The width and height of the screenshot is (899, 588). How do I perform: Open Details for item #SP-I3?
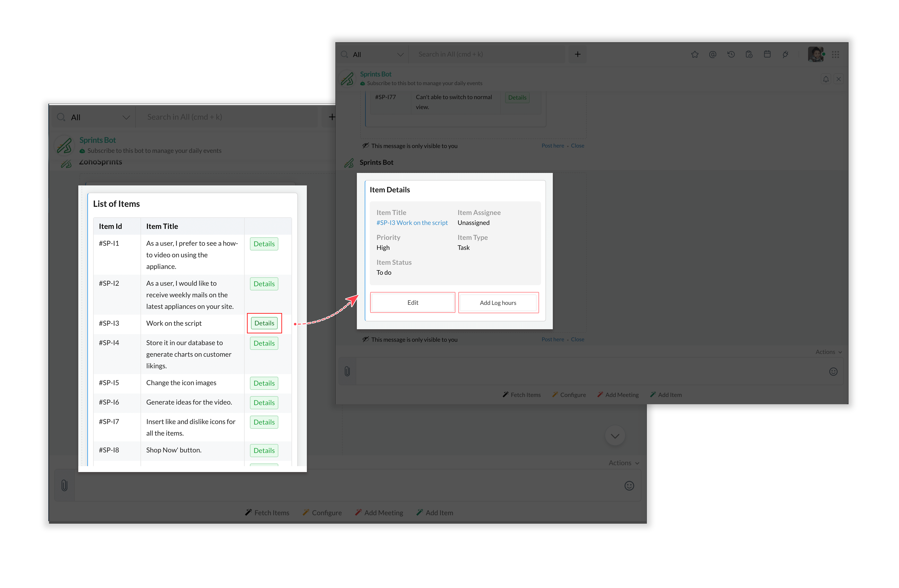264,323
